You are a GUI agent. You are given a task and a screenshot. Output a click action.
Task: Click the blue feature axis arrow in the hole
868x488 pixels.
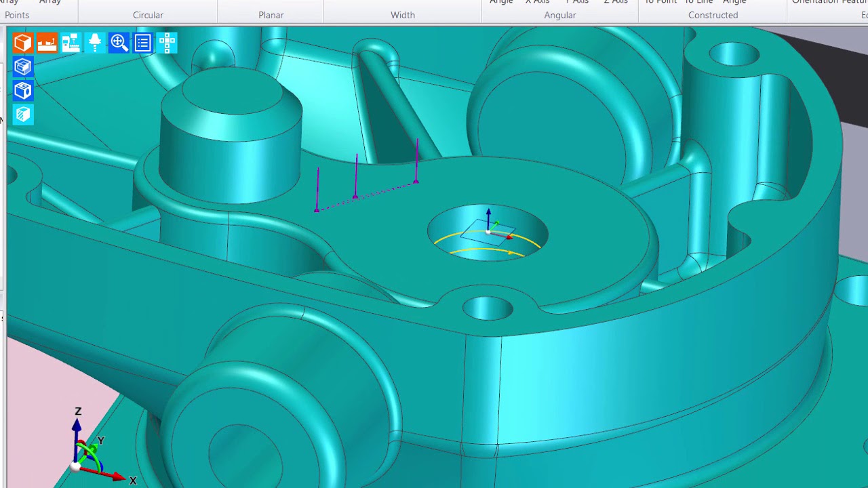[488, 219]
